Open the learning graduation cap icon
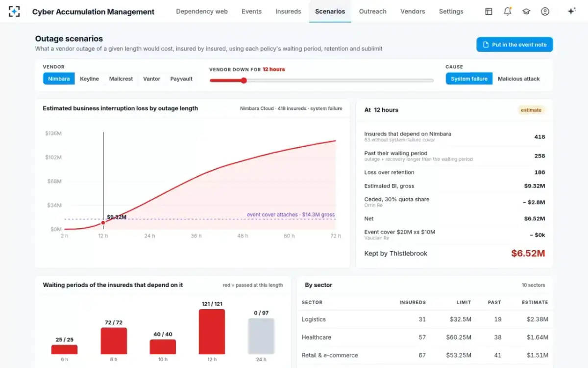 (x=526, y=11)
